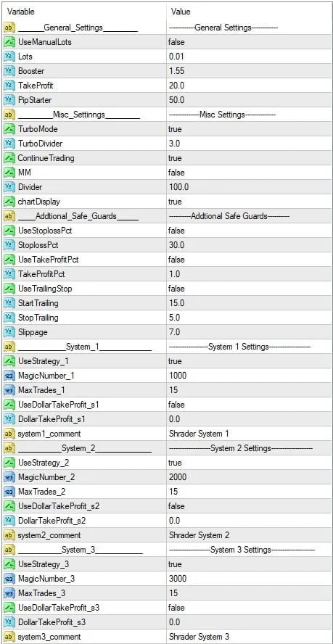Edit the system1_comment Shrader System 1 value
This screenshot has height=644, width=333.
click(250, 433)
